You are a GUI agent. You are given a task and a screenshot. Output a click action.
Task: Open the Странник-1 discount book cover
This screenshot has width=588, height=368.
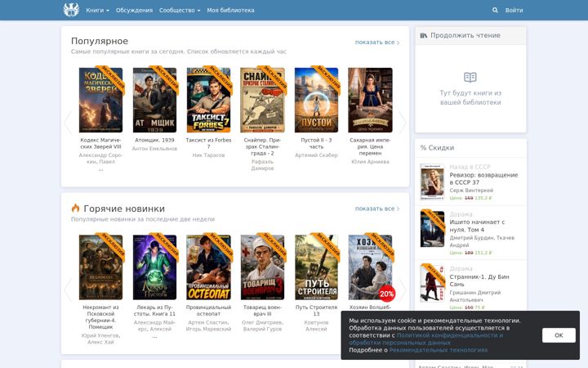pyautogui.click(x=432, y=283)
